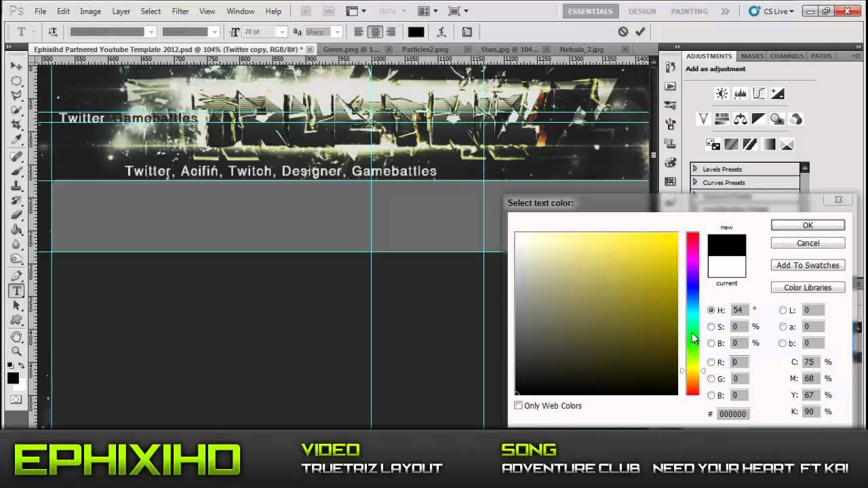
Task: Select the Paint Bucket tool
Action: click(16, 230)
